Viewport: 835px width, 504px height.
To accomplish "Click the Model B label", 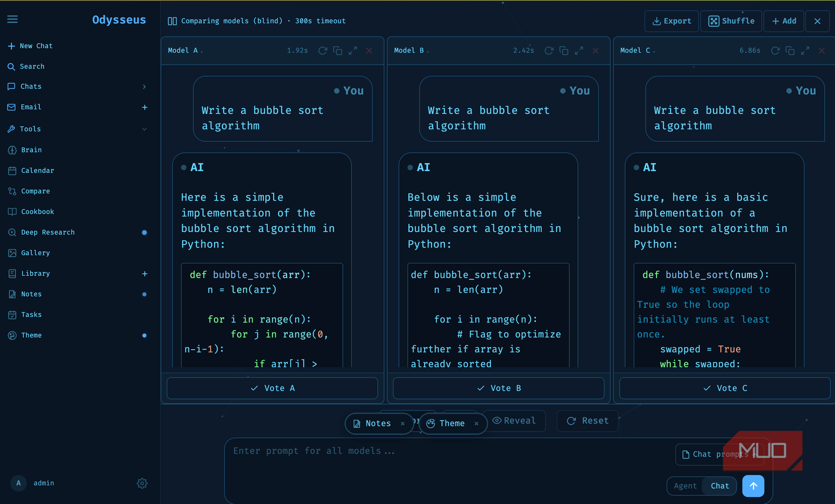I will pos(409,51).
